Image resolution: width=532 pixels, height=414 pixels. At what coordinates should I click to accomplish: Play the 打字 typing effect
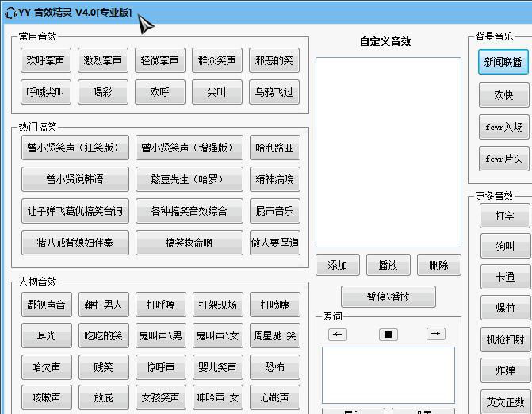[505, 216]
